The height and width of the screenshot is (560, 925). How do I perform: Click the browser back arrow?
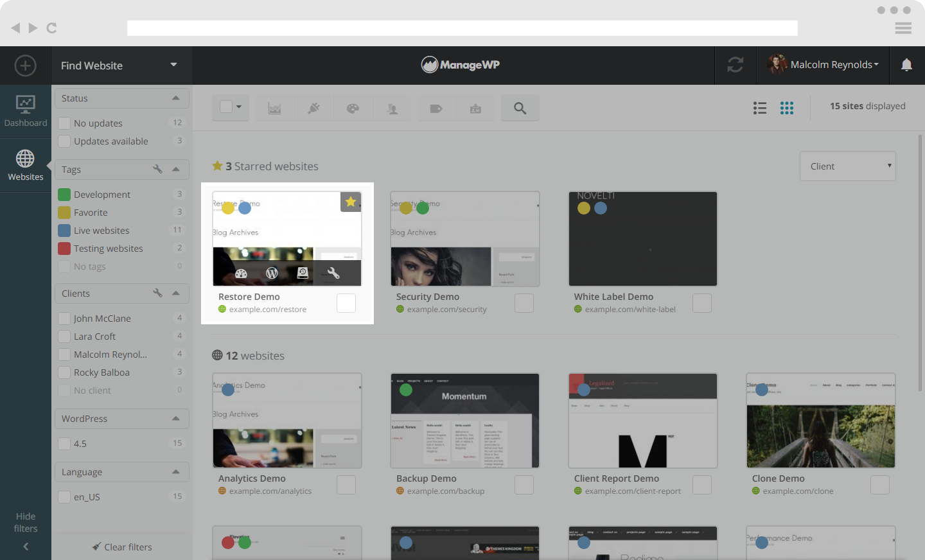16,28
